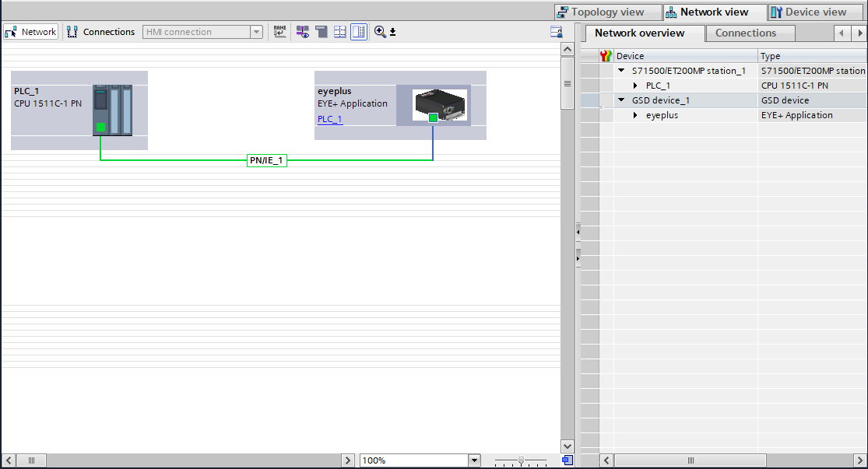Open the 100% zoom level dropdown
This screenshot has width=868, height=469.
click(474, 460)
